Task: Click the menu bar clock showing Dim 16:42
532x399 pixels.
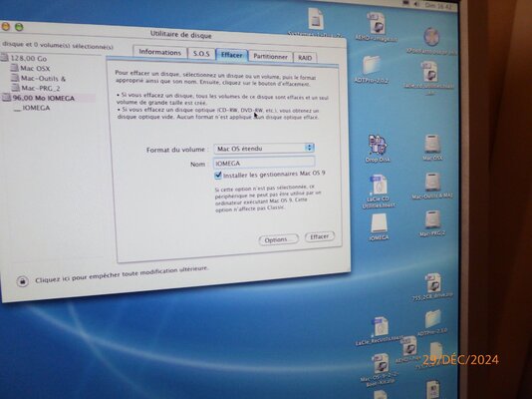Action: (439, 5)
